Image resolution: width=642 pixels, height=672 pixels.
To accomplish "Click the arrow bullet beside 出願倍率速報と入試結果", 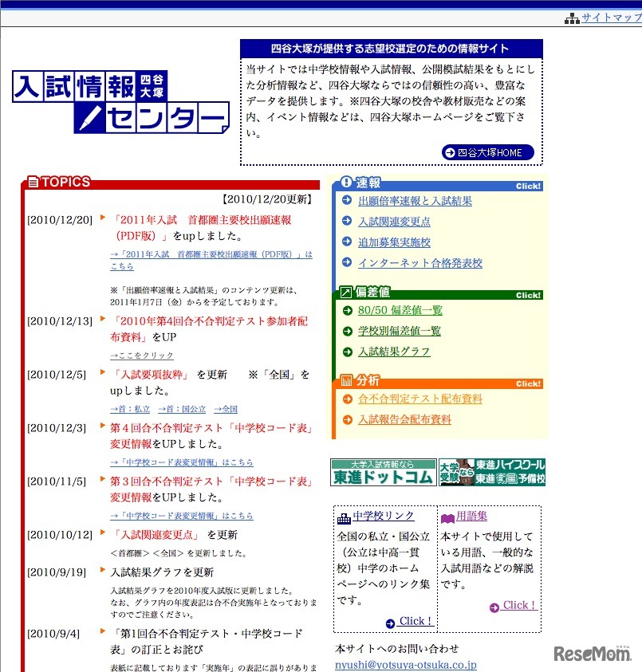I will click(346, 200).
